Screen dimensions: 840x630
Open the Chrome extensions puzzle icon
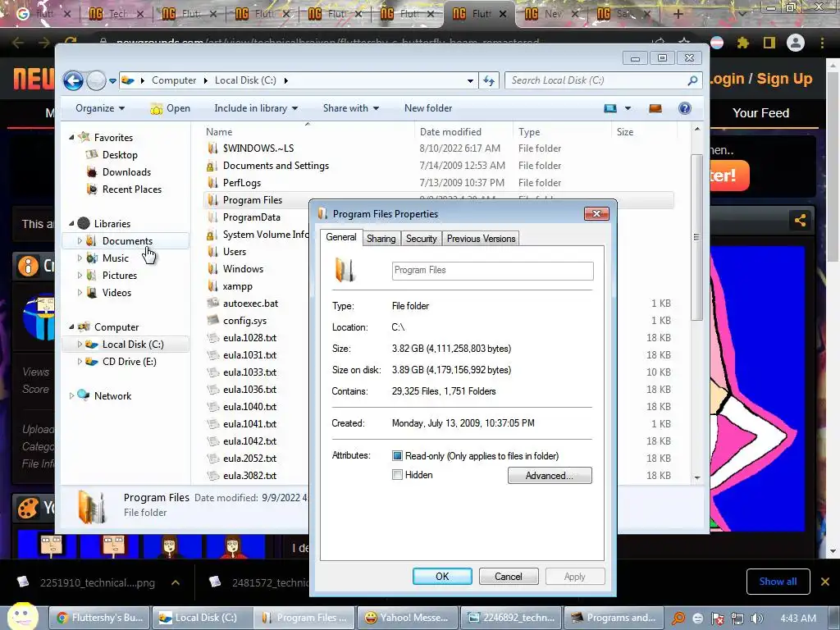(x=742, y=43)
